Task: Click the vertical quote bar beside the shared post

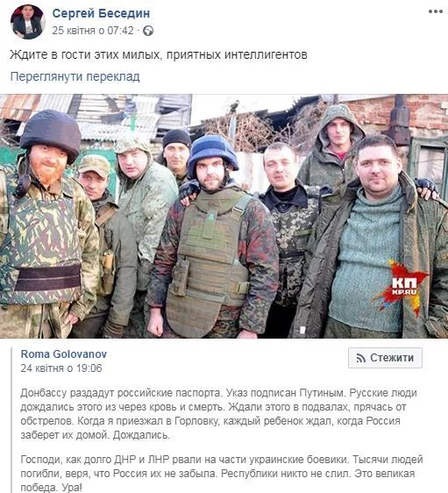Action: click(x=11, y=420)
